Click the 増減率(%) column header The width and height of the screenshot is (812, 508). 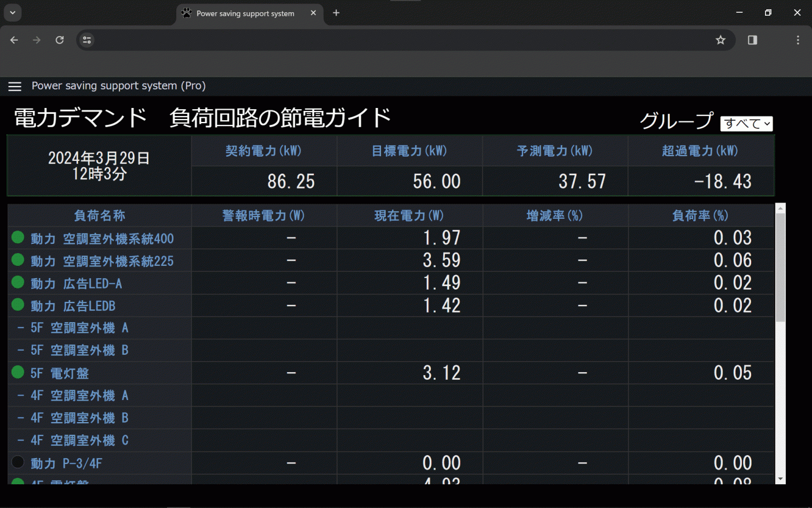pyautogui.click(x=555, y=215)
